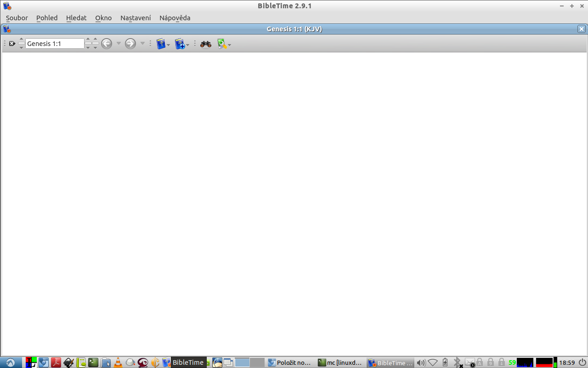Select the BibleTime taskbar window button
Viewport: 588px width, 368px height.
click(x=391, y=362)
